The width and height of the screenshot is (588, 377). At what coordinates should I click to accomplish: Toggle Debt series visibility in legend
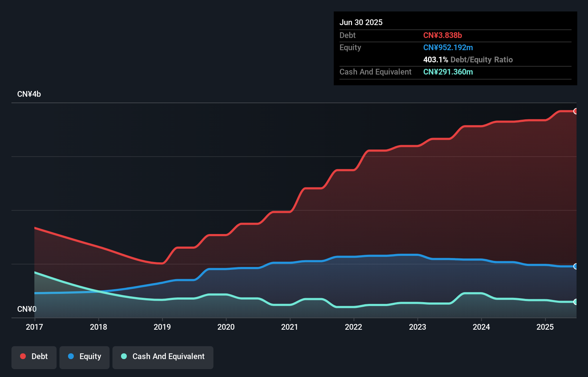point(34,357)
